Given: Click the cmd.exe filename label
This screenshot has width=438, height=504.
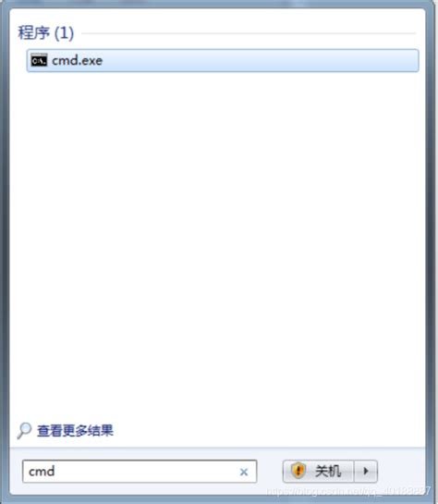Looking at the screenshot, I should [77, 60].
